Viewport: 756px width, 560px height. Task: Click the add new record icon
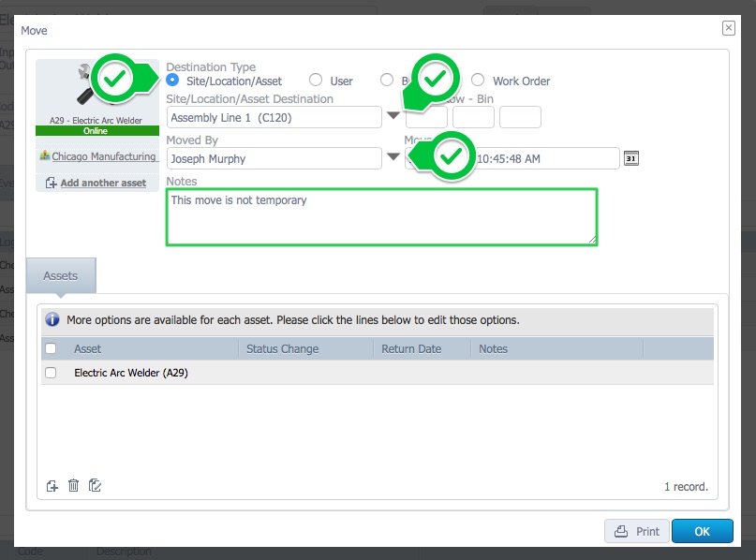52,485
